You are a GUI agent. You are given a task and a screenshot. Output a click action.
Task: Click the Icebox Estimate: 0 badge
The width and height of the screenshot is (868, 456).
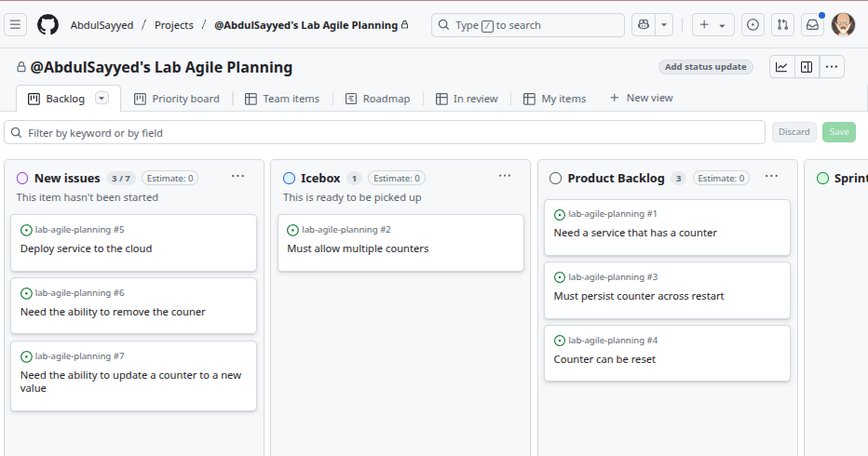397,178
